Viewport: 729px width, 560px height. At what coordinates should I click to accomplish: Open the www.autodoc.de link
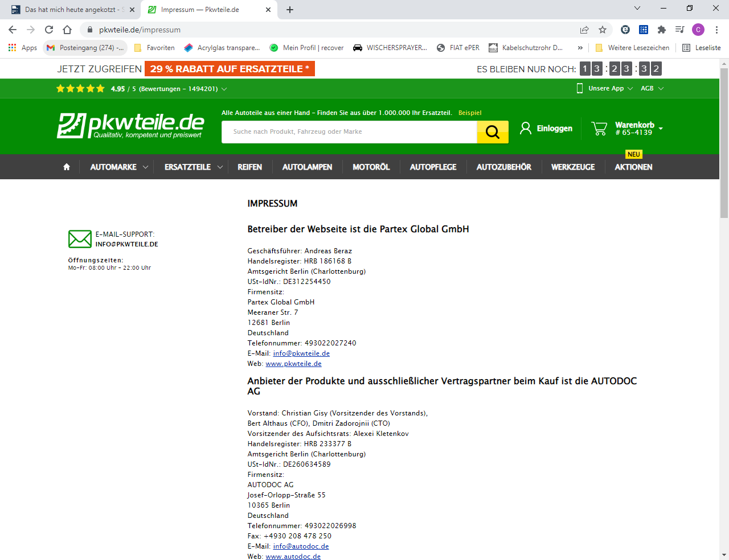[x=293, y=557]
